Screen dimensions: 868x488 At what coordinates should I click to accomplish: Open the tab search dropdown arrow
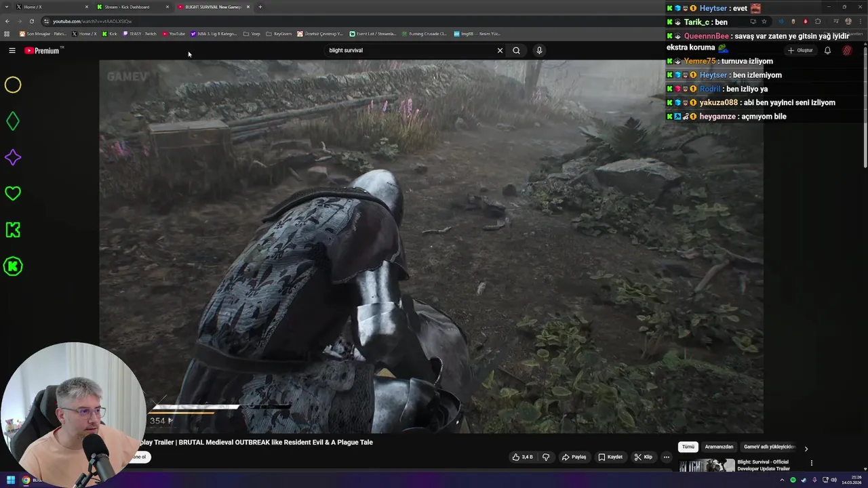(6, 7)
